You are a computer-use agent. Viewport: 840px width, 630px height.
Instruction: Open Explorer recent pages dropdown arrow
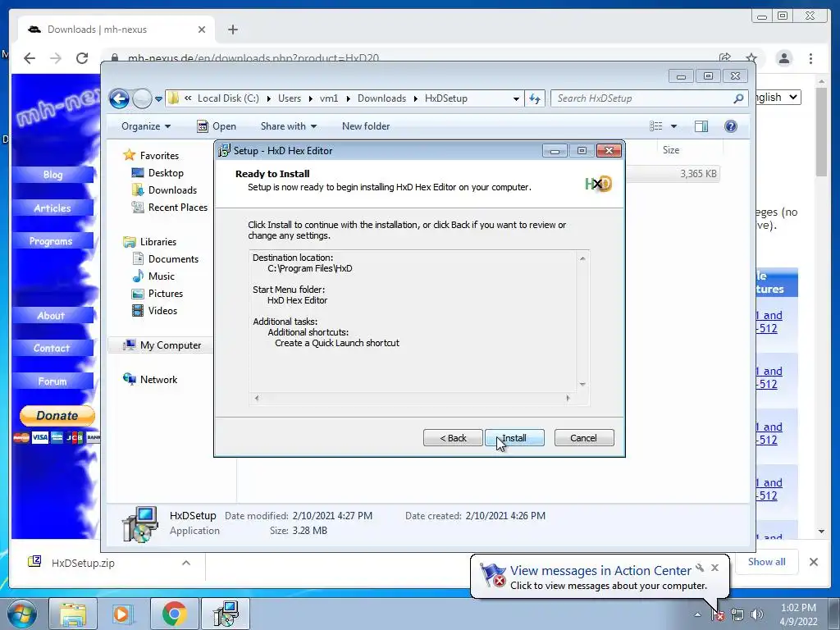tap(158, 99)
